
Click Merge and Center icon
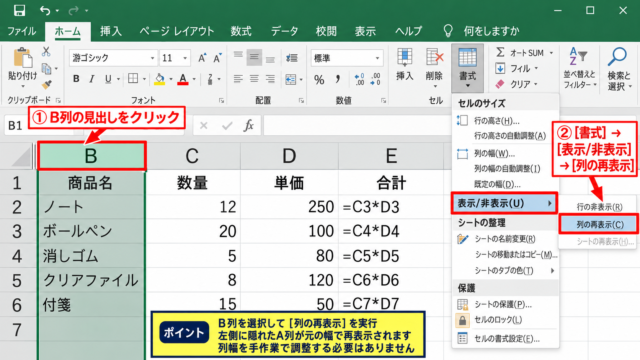(291, 79)
